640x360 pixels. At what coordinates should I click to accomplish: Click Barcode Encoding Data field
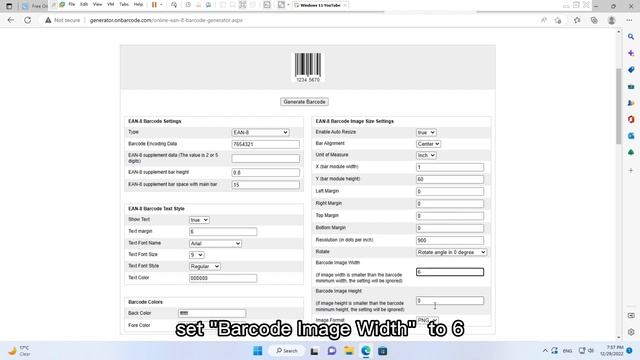[x=265, y=144]
